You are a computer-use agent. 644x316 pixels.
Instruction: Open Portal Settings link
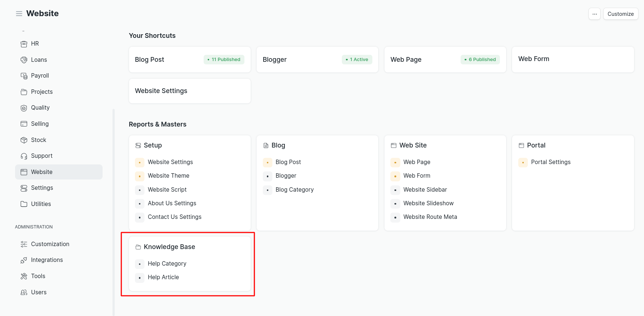(551, 162)
